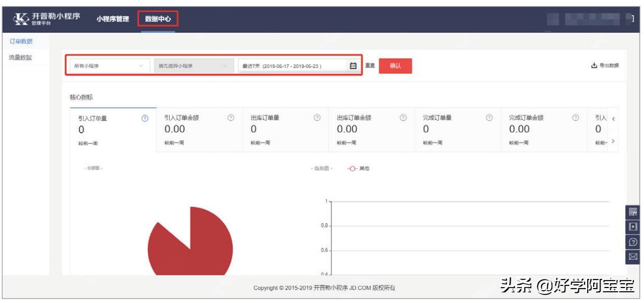Switch to 小程序管理 tab

pyautogui.click(x=113, y=19)
